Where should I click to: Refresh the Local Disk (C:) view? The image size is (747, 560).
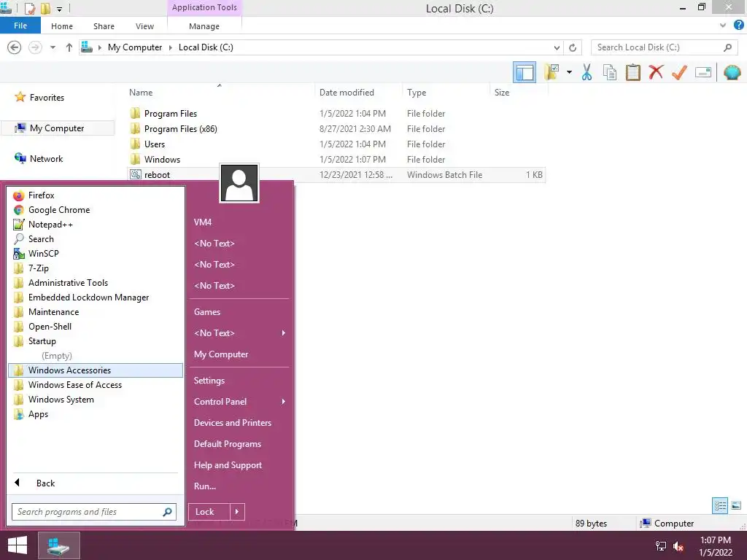pyautogui.click(x=573, y=47)
